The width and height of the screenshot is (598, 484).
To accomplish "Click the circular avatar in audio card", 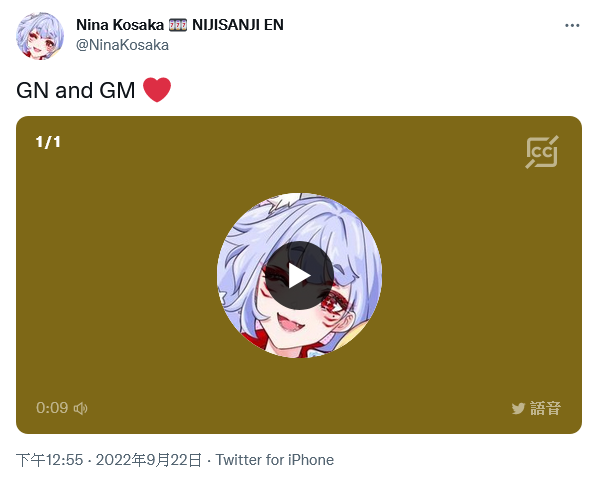I will coord(299,275).
